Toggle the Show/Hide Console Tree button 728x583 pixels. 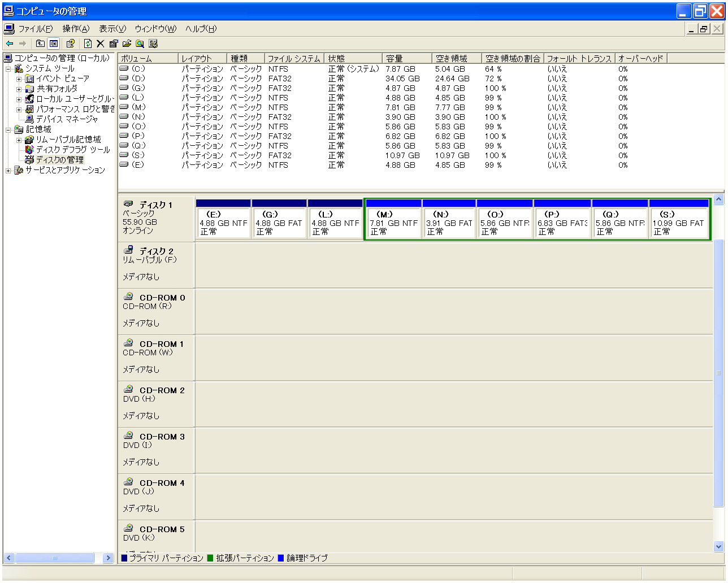53,43
